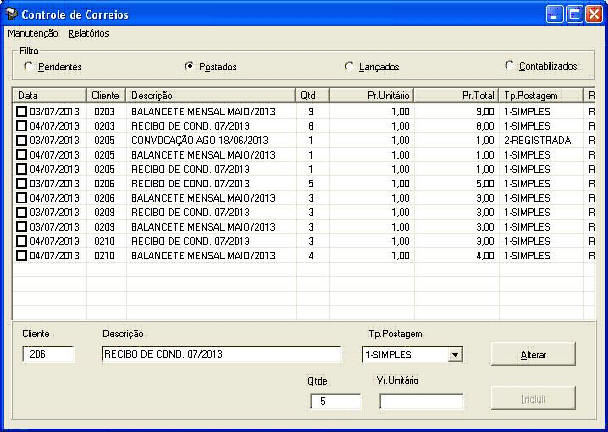
Task: Click the Controle de Correios title bar icon
Action: click(12, 15)
